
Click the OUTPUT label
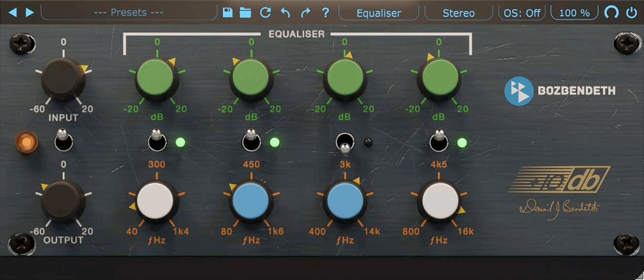coord(63,240)
